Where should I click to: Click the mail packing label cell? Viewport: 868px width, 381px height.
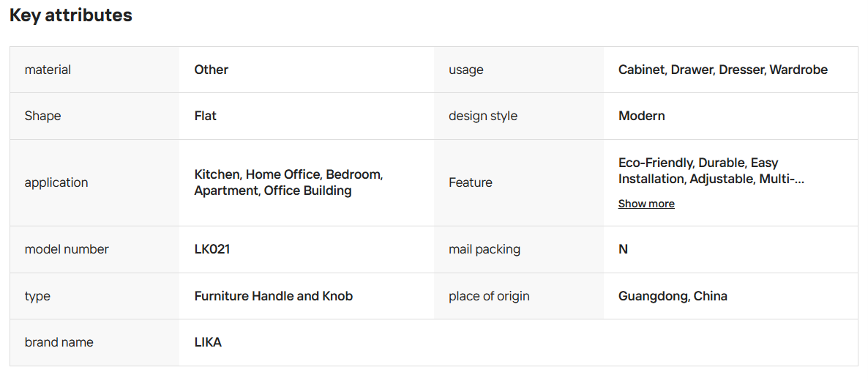519,250
